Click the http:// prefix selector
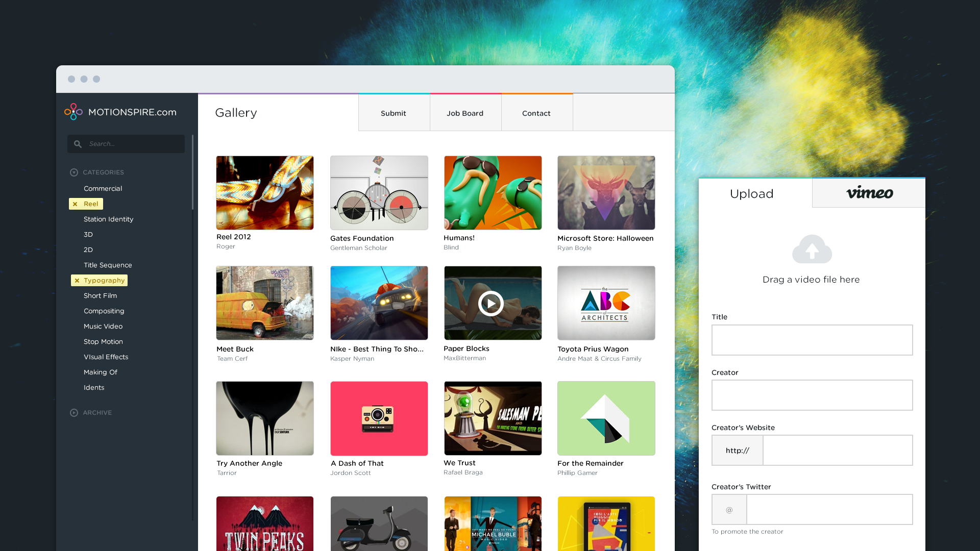The height and width of the screenshot is (551, 980). coord(737,450)
